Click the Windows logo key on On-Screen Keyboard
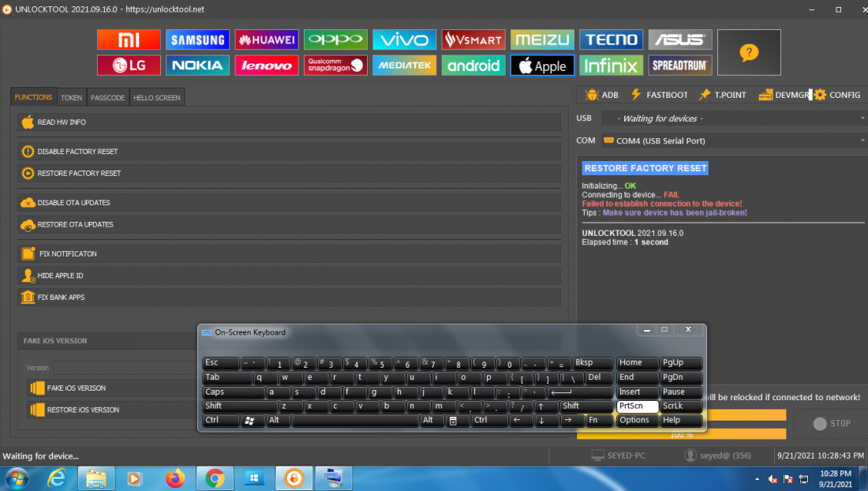Image resolution: width=868 pixels, height=491 pixels. click(253, 421)
